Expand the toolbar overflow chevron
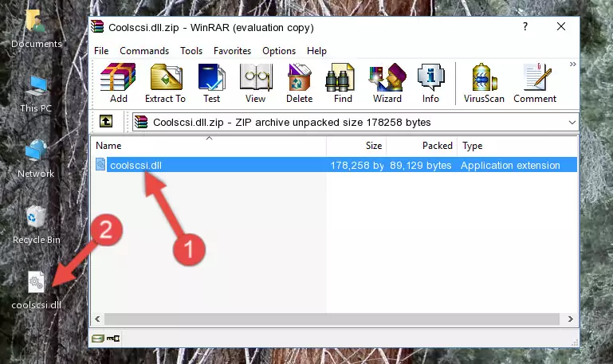The height and width of the screenshot is (364, 613). [572, 64]
